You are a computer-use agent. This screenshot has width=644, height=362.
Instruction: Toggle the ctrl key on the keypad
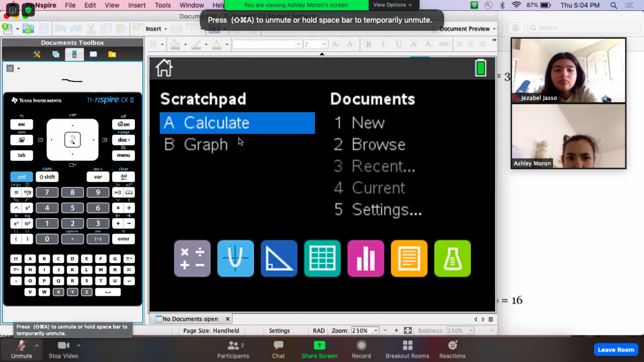22,177
